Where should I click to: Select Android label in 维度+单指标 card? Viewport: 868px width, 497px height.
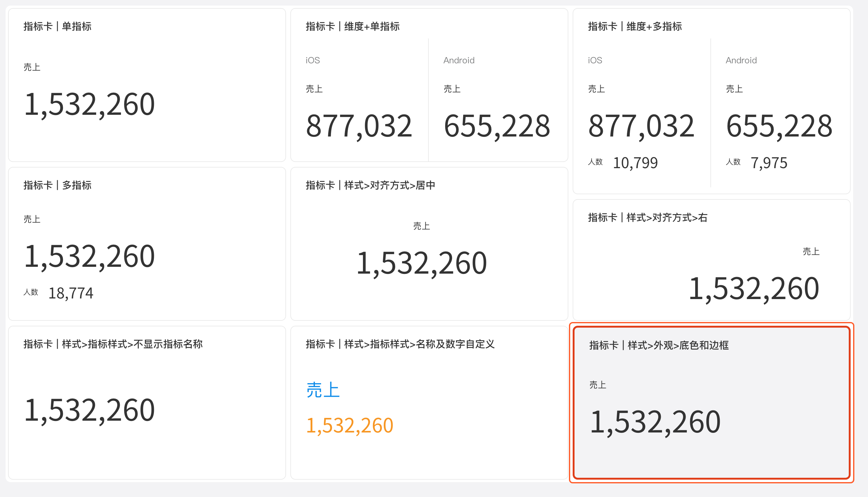(459, 60)
